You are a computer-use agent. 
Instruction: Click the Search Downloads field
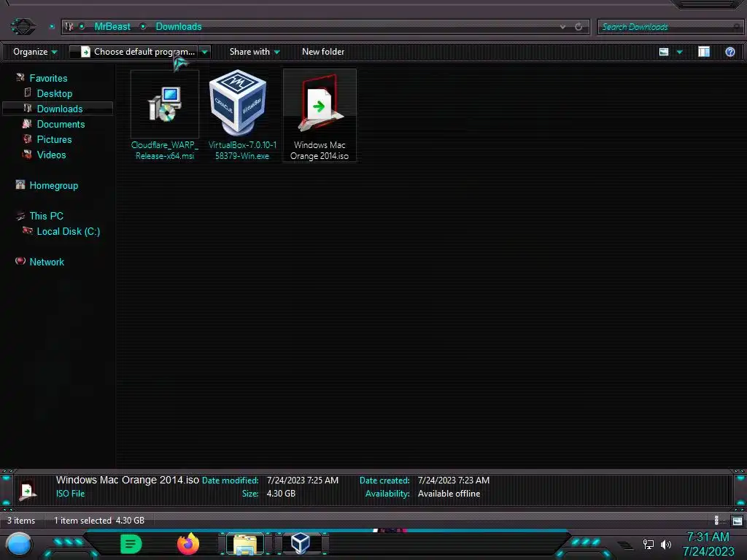pyautogui.click(x=670, y=27)
